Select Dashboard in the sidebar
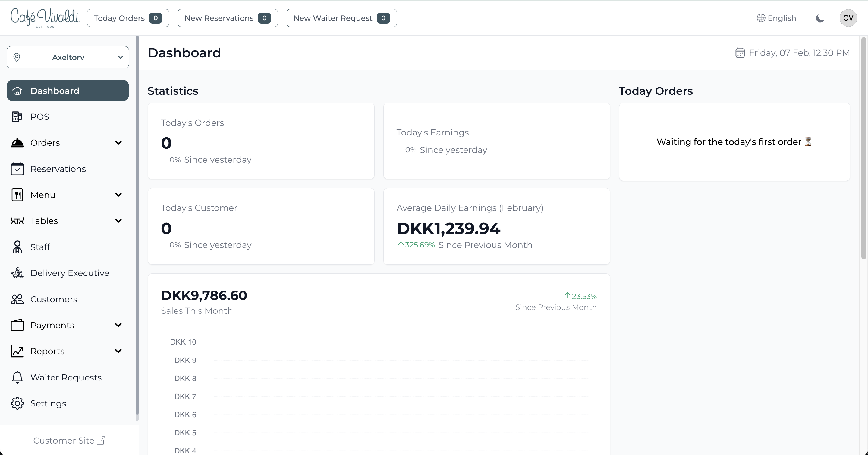 coord(68,91)
